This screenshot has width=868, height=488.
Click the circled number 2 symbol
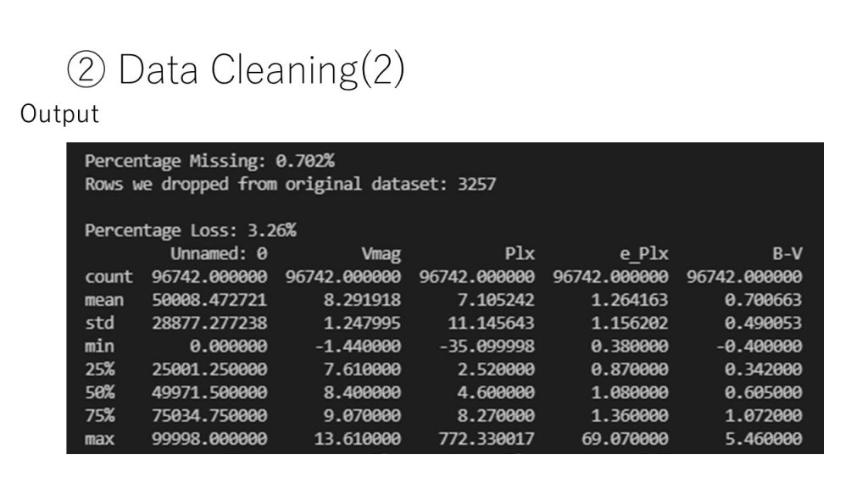pyautogui.click(x=86, y=70)
